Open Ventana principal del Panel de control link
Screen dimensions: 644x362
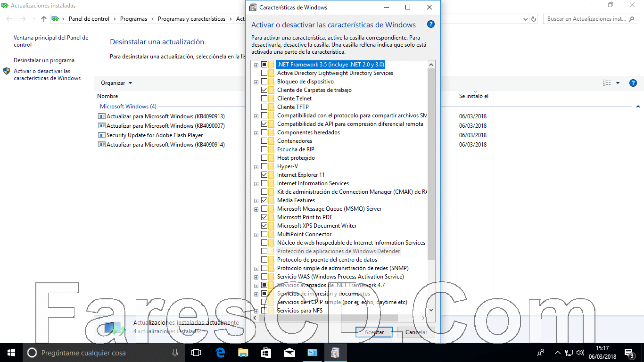point(51,41)
